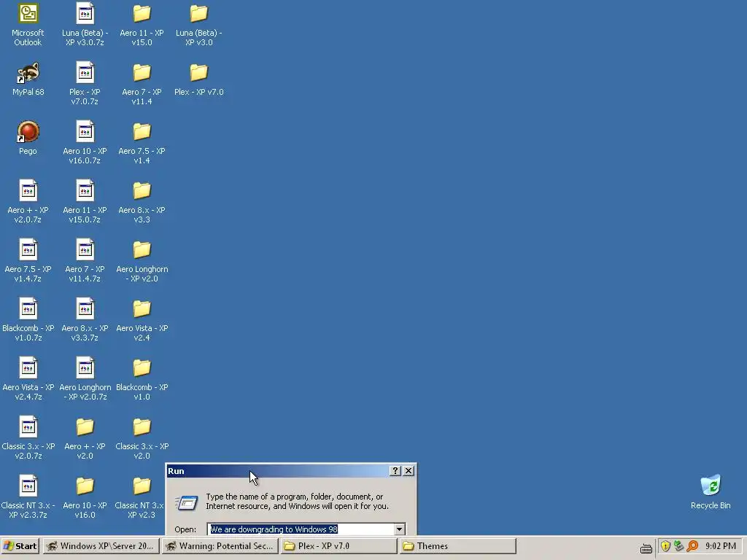Image resolution: width=747 pixels, height=560 pixels.
Task: Switch to Warning: Potential Sec... taskbar window
Action: 220,546
